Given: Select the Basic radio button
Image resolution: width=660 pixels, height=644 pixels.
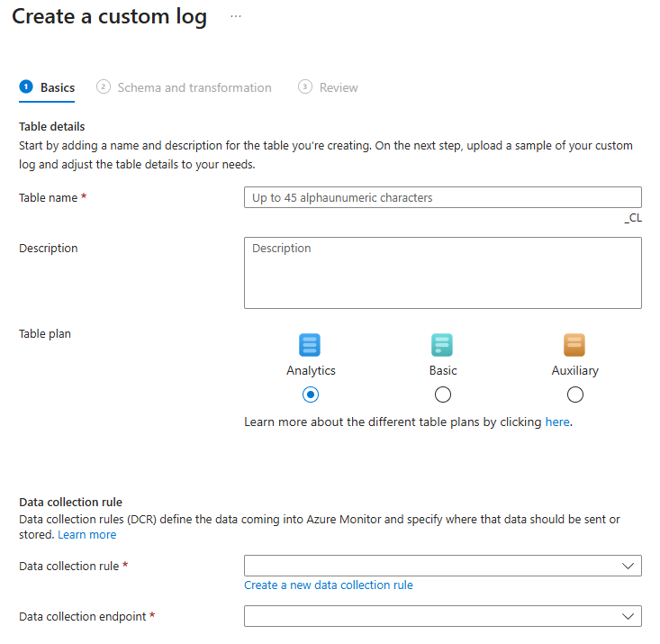Looking at the screenshot, I should pyautogui.click(x=442, y=395).
